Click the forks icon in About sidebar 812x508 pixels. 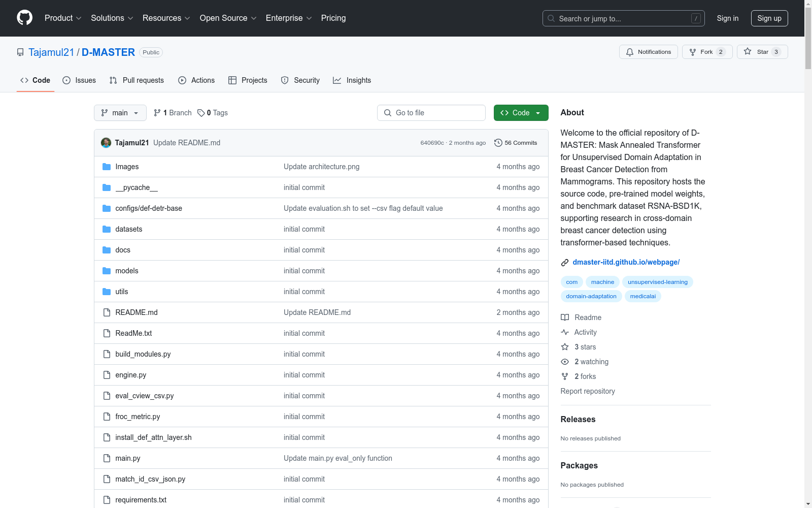click(x=565, y=376)
